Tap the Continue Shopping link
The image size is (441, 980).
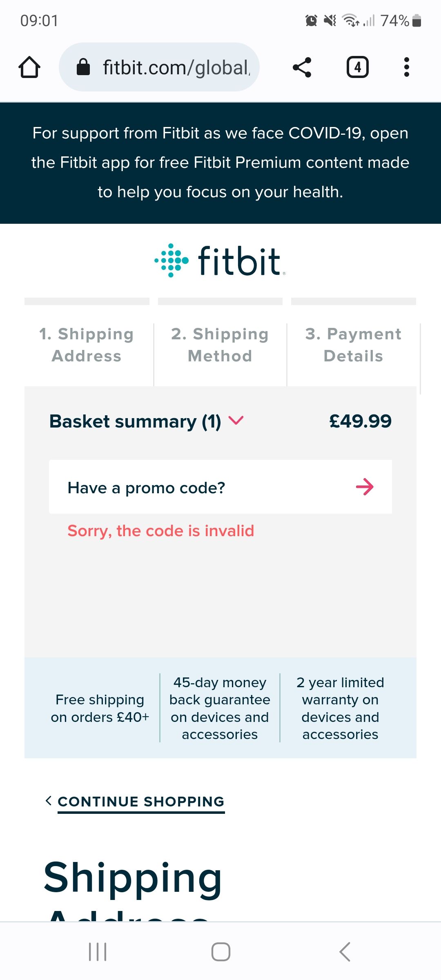tap(141, 802)
